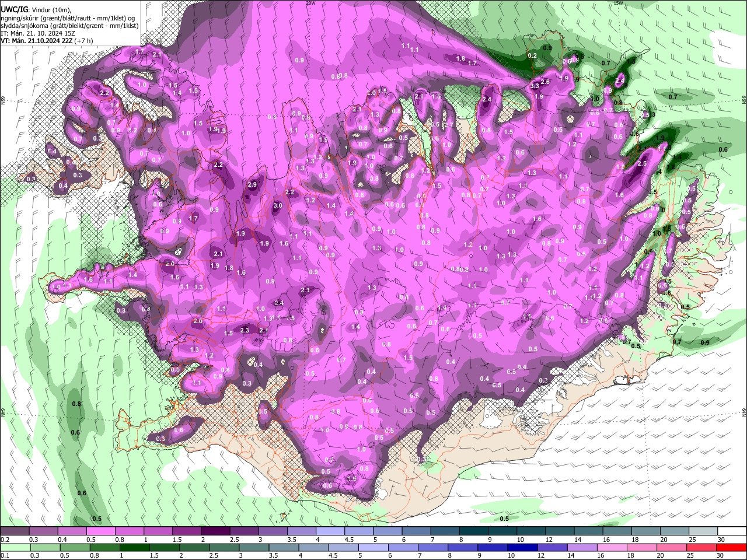Image resolution: width=747 pixels, height=560 pixels.
Task: Select the bright pink 0.5–0.8 swatch in purple legend
Action: pos(100,531)
